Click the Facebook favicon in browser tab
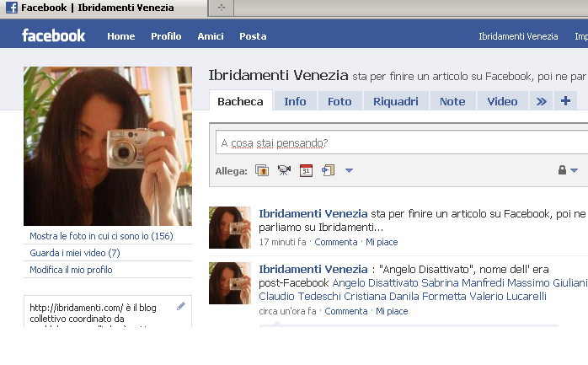588x365 pixels. coord(12,7)
